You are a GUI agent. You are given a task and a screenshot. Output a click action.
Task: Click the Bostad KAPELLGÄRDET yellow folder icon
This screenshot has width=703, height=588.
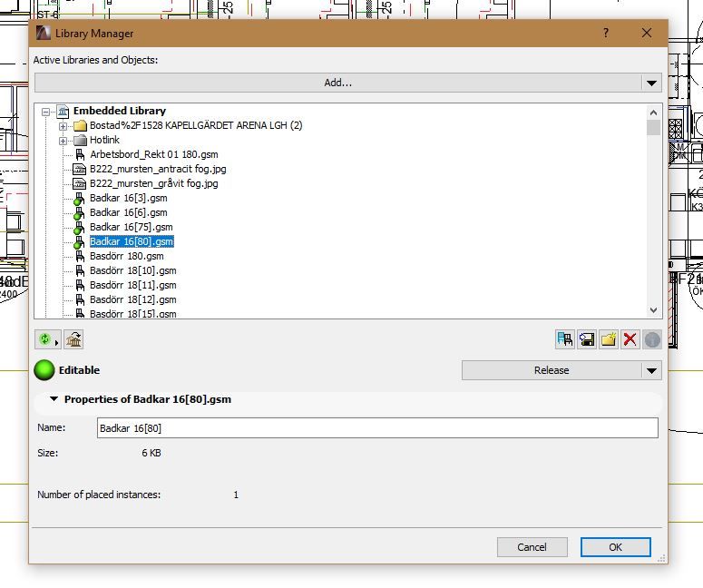80,125
